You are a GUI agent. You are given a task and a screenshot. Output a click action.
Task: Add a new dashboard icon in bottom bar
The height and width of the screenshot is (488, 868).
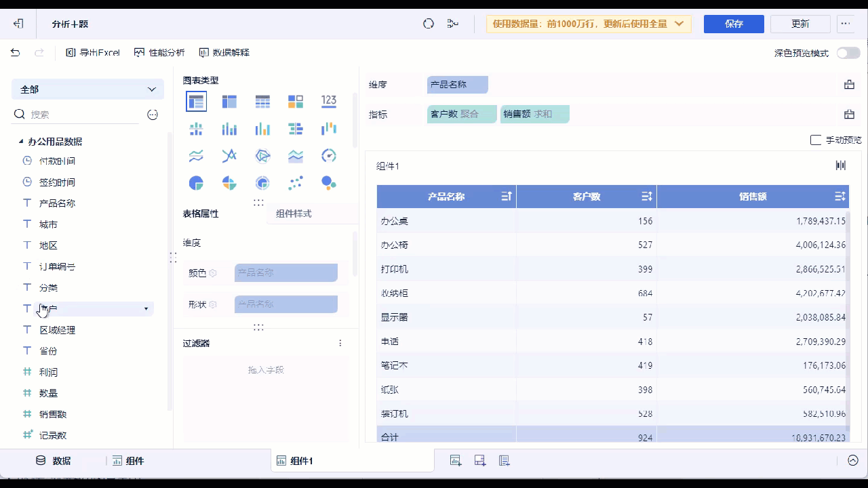click(480, 461)
